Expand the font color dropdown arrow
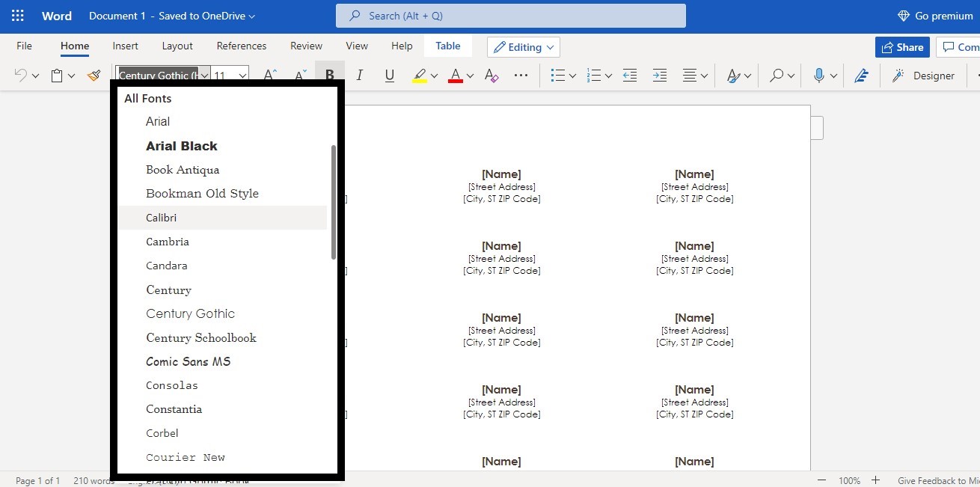The height and width of the screenshot is (487, 980). click(470, 76)
